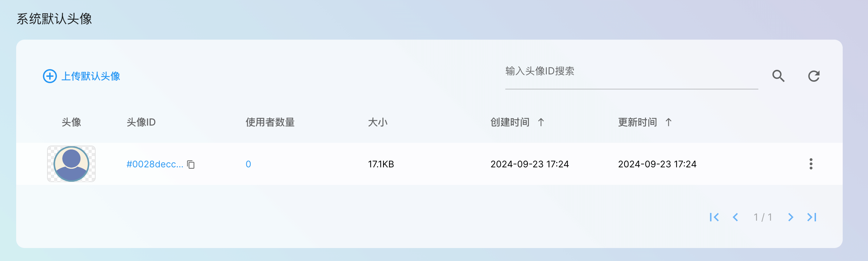Jump to the last page
This screenshot has height=261, width=868.
[812, 217]
